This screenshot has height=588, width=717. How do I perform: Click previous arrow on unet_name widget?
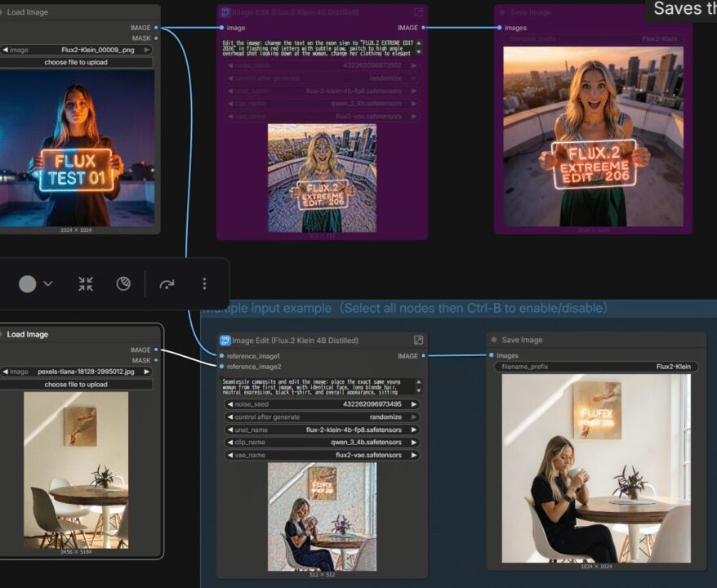click(230, 430)
